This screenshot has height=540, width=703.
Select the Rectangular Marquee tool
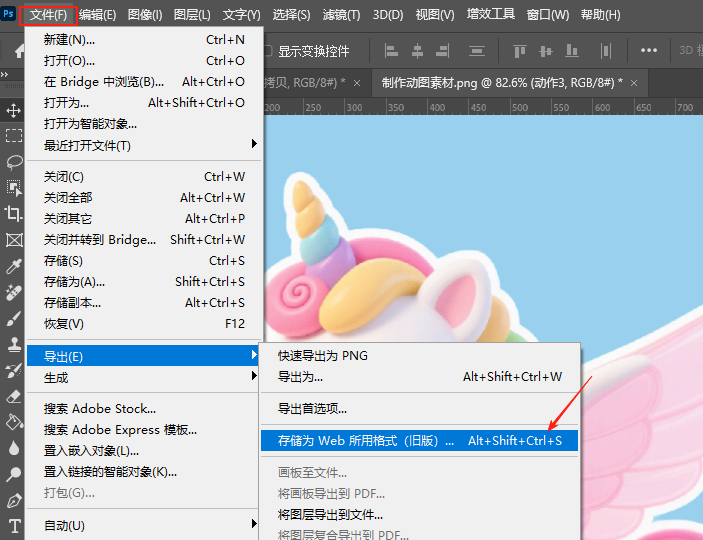click(x=13, y=135)
